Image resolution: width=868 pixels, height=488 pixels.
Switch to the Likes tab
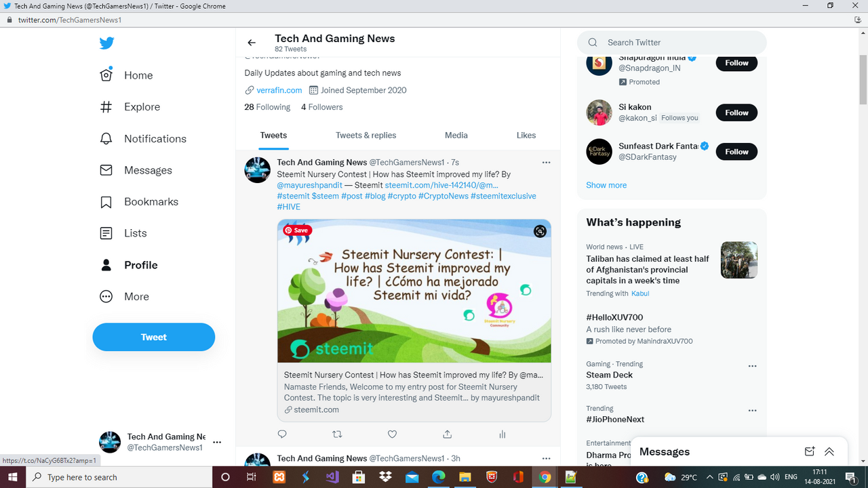pyautogui.click(x=526, y=135)
